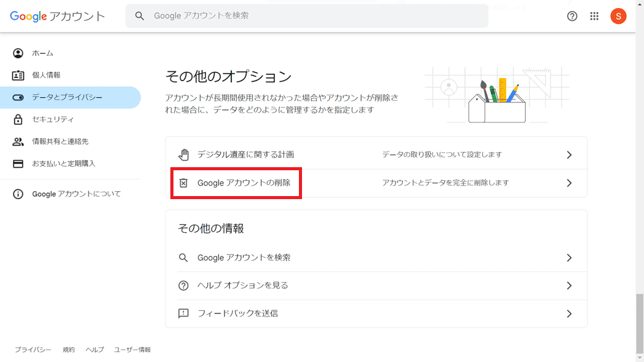
Task: Click the feedback icon beside フィードバックを送信
Action: [x=183, y=313]
